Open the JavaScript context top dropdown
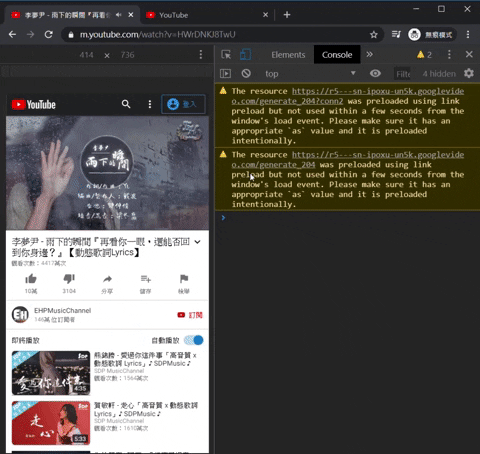 click(310, 74)
